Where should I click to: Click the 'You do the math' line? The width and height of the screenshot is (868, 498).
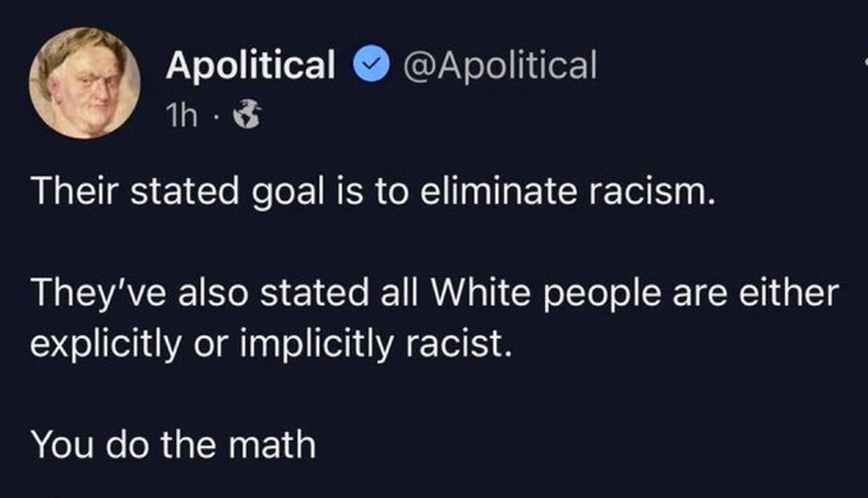click(173, 444)
